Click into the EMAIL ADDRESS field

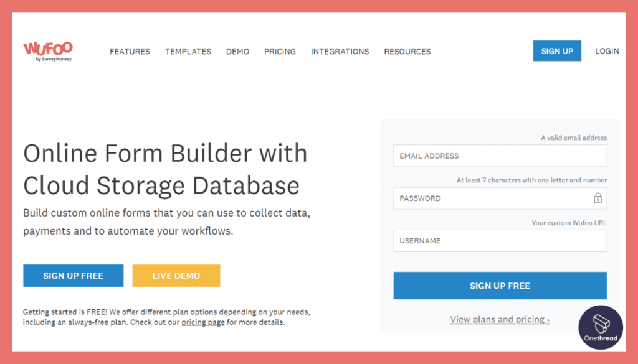(x=500, y=156)
